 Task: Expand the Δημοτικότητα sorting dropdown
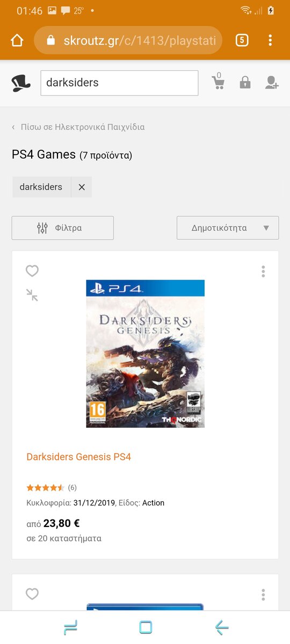point(228,228)
